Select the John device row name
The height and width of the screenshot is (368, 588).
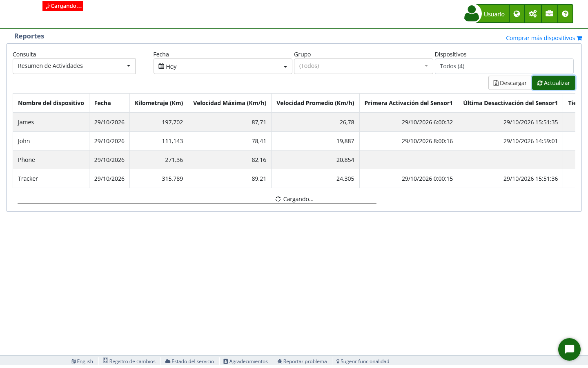coord(24,141)
